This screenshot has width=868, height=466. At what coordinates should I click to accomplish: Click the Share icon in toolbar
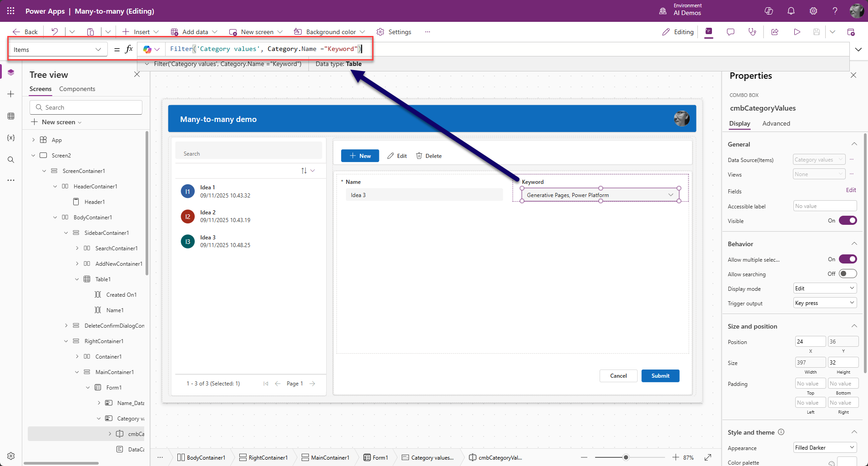(775, 32)
